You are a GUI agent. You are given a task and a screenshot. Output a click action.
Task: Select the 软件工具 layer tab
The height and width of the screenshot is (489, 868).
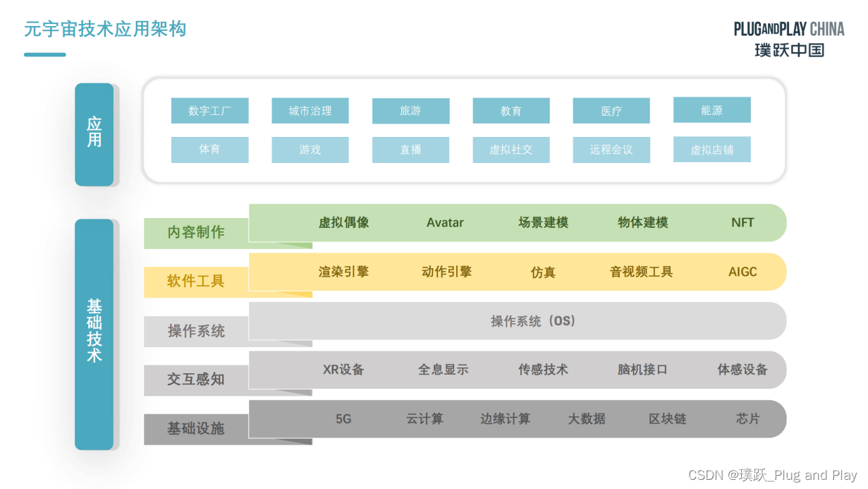[196, 282]
